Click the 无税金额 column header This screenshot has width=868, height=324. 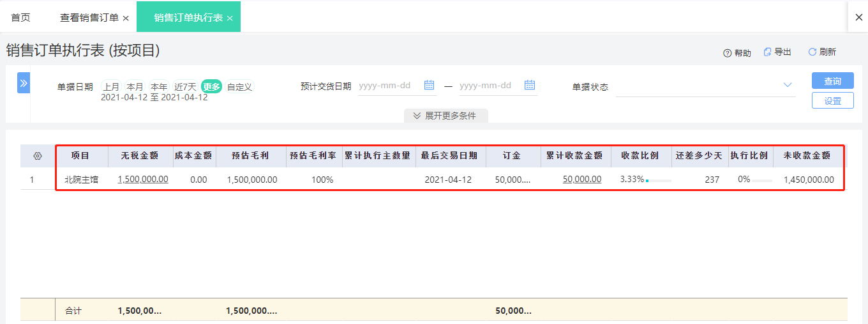coord(140,156)
